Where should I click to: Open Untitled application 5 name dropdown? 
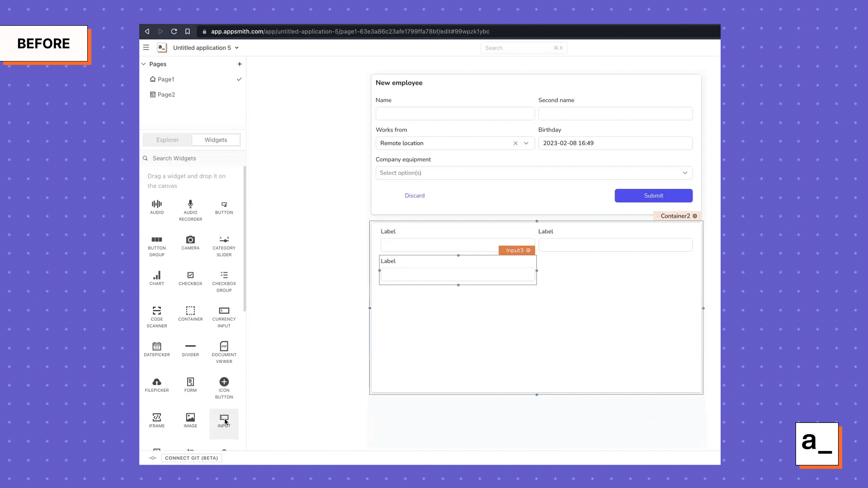236,48
